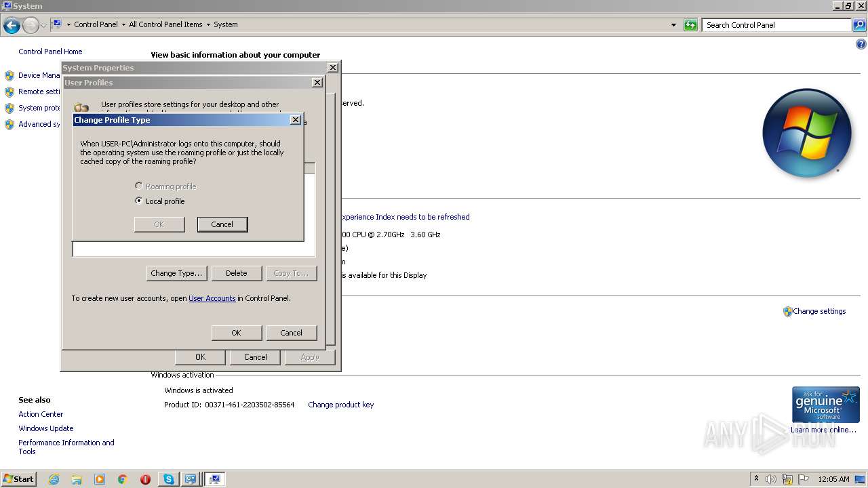Switch to System window taskbar button
Viewport: 868px width, 488px height.
[215, 479]
